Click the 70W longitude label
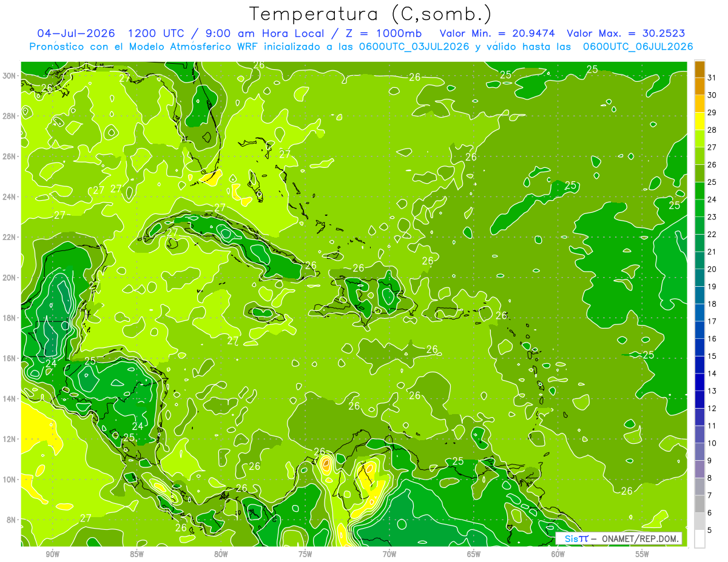Screen dimensions: 728x562 pos(389,554)
